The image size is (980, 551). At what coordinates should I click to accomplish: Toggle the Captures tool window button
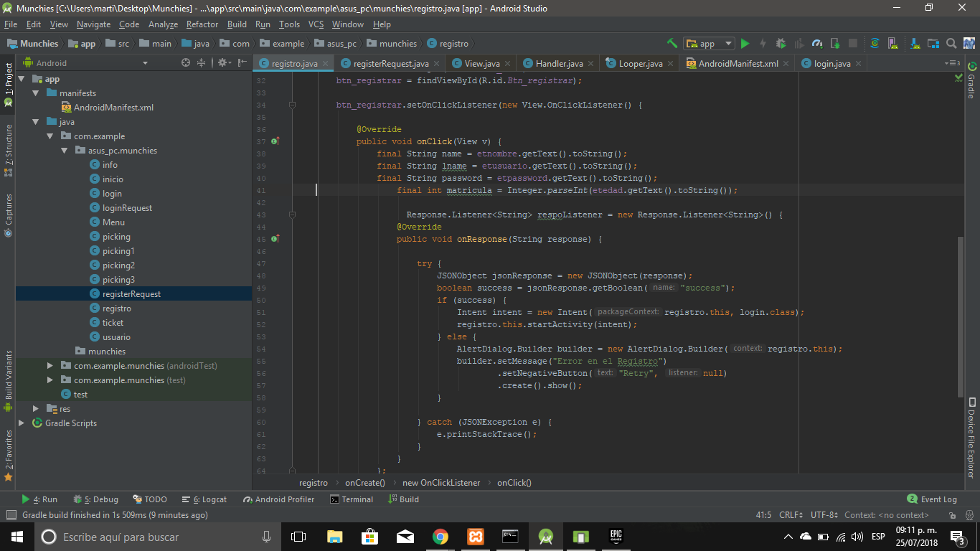[8, 214]
